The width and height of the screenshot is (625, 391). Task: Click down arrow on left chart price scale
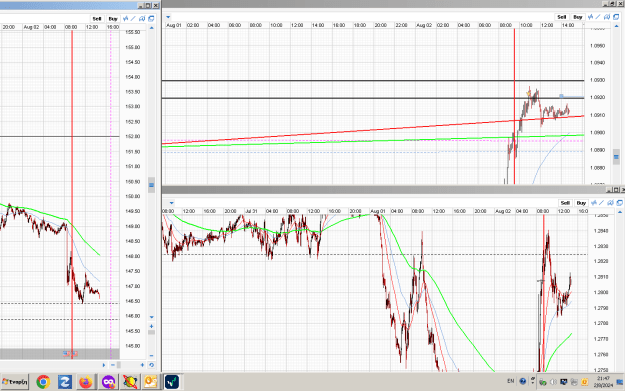tap(151, 317)
